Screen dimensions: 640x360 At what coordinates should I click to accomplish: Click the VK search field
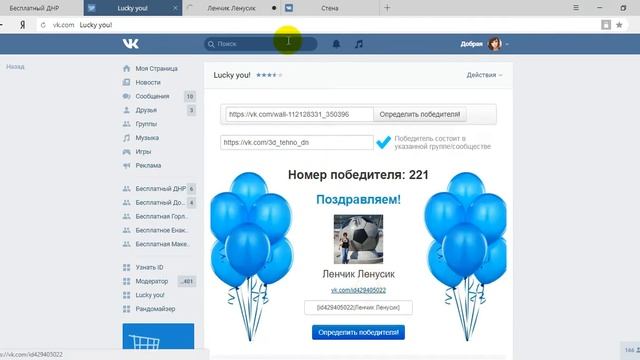[261, 44]
